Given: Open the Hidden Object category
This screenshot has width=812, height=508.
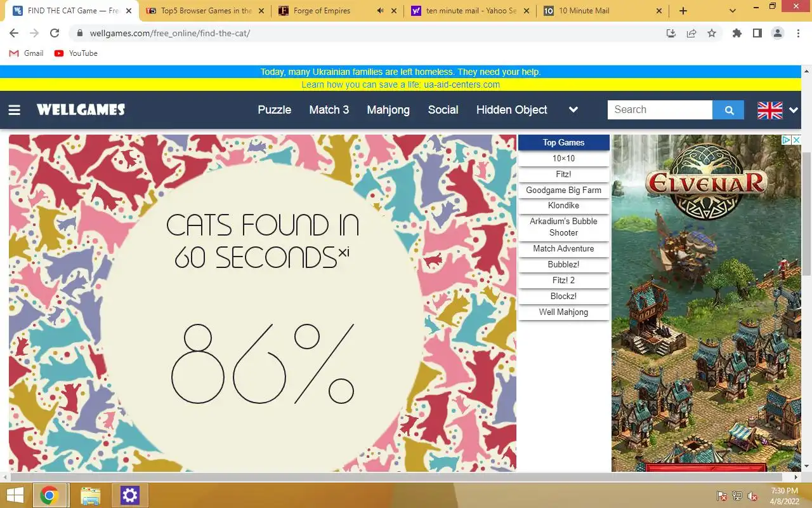Looking at the screenshot, I should (512, 110).
